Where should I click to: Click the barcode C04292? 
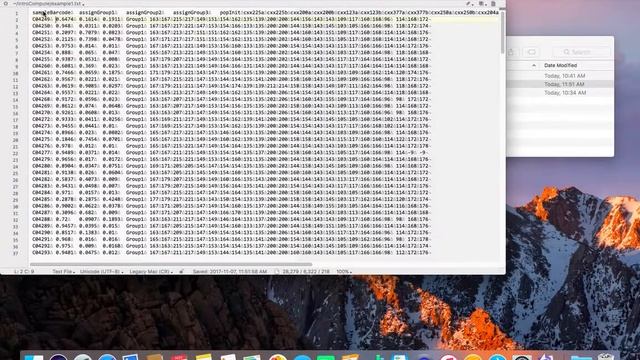click(x=42, y=246)
